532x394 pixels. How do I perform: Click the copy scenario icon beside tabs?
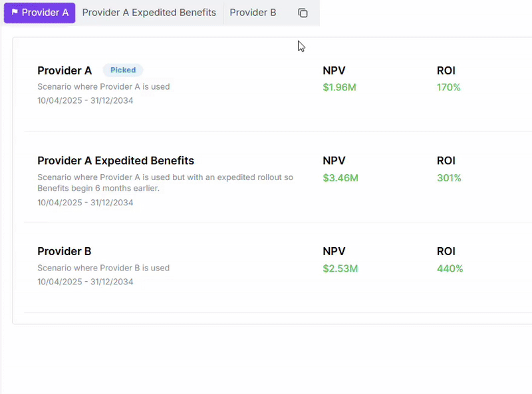pyautogui.click(x=303, y=13)
